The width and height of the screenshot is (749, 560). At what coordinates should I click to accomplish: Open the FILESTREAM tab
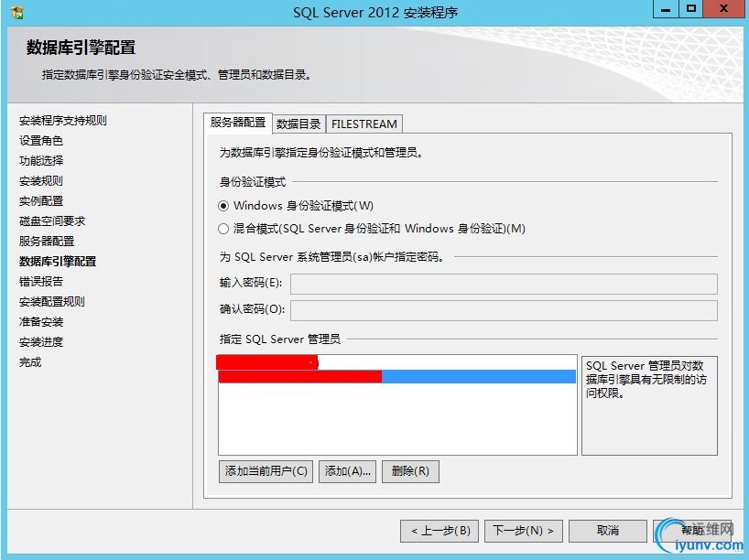(x=364, y=124)
